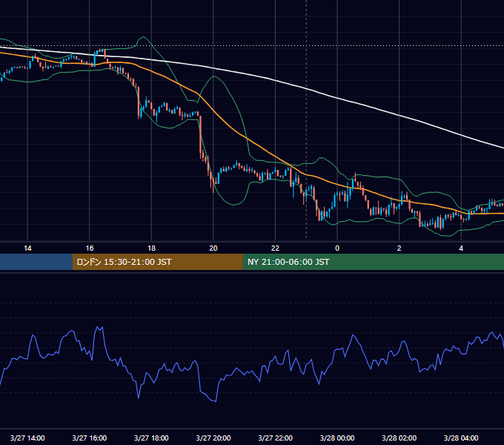Select the 16 hour label on price chart axis

pos(90,248)
